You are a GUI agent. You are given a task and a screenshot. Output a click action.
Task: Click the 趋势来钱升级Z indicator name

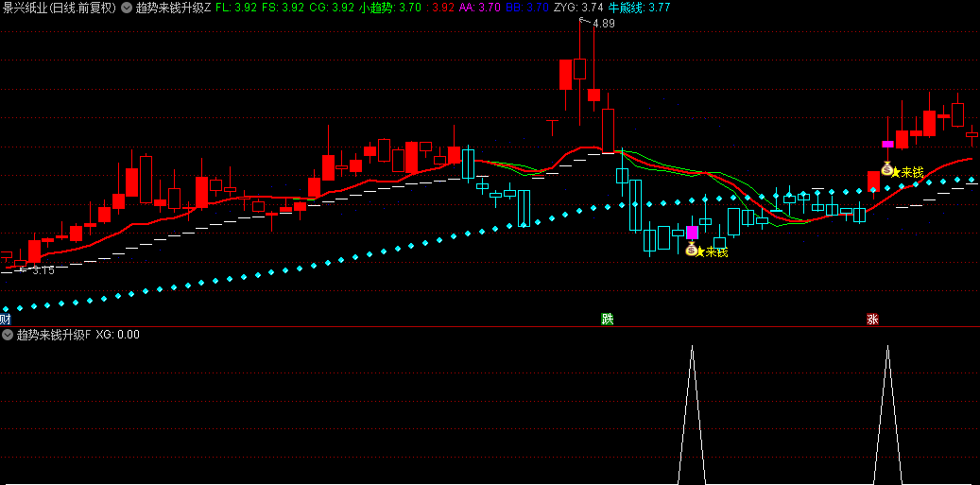point(173,9)
